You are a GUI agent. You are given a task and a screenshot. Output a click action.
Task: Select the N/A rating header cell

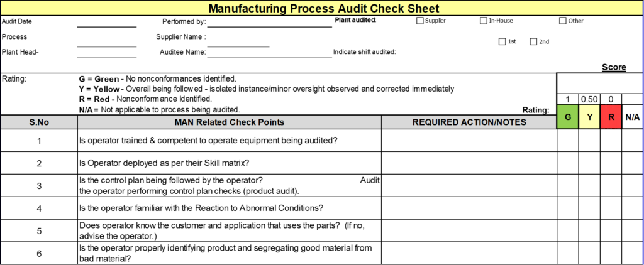coord(632,117)
